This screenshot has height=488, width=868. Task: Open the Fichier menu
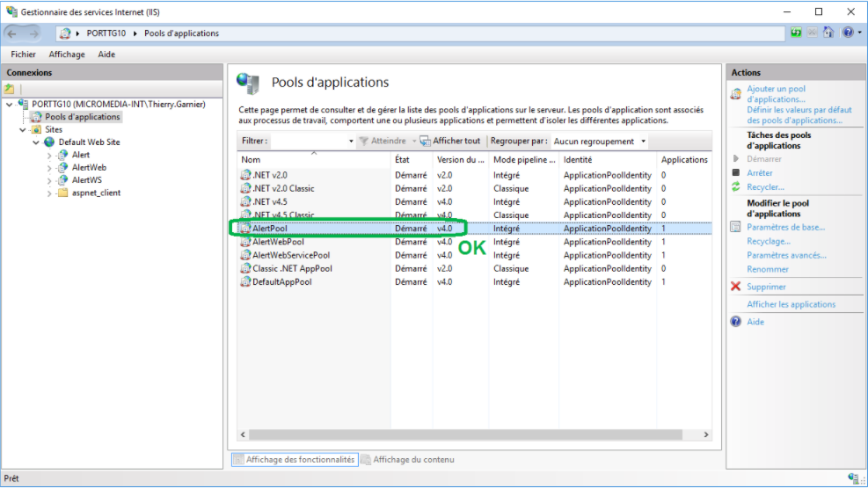coord(23,55)
